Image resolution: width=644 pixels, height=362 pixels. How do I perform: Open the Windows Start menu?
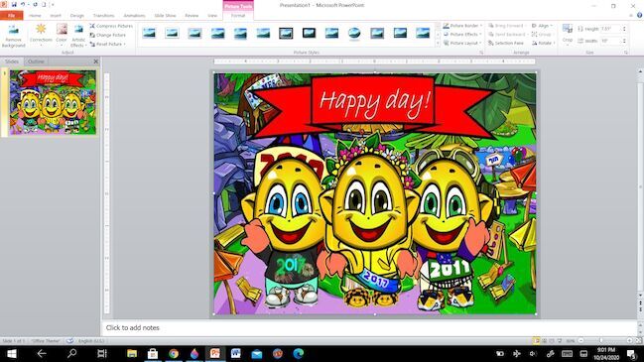12,353
